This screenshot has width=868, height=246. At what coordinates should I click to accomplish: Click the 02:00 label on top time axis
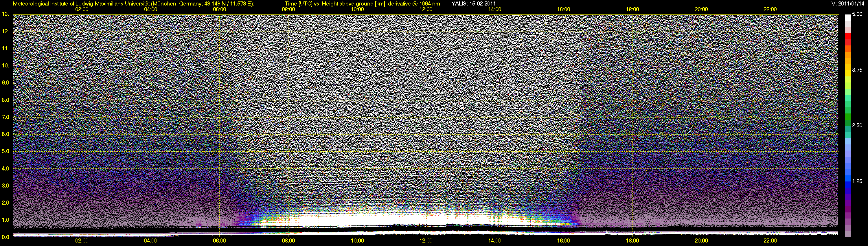pos(82,10)
